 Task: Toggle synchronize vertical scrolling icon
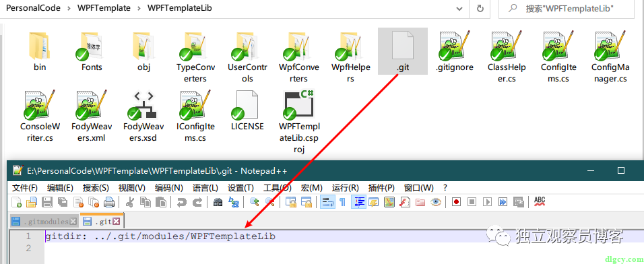pyautogui.click(x=291, y=202)
